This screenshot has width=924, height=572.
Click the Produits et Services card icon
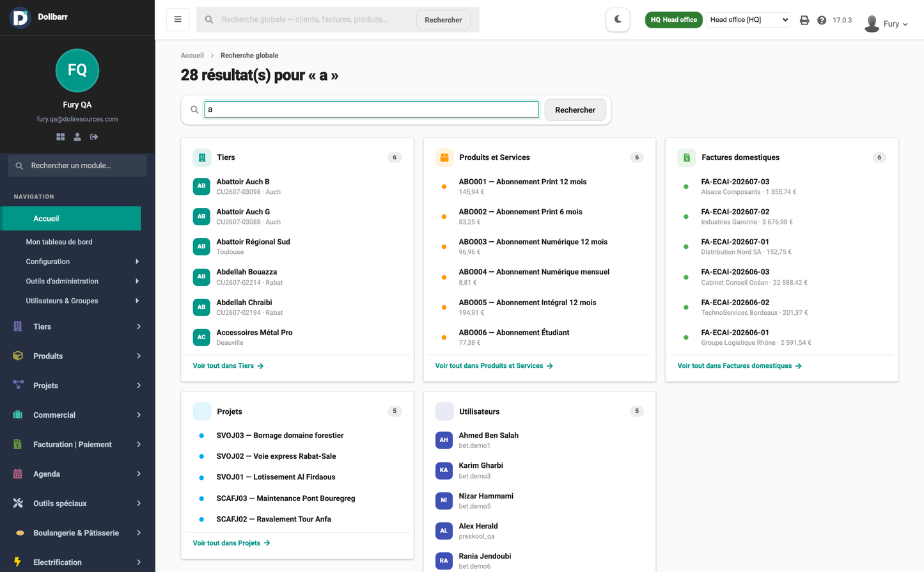(444, 157)
